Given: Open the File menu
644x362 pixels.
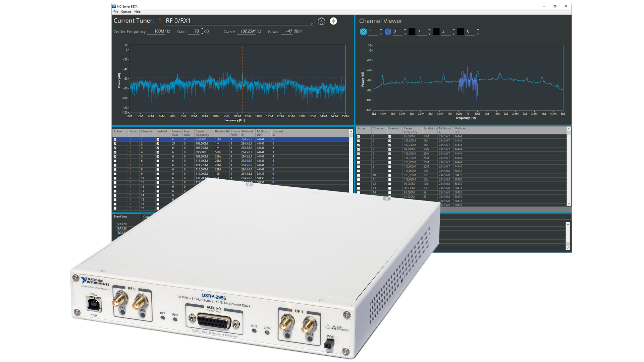Looking at the screenshot, I should [115, 11].
